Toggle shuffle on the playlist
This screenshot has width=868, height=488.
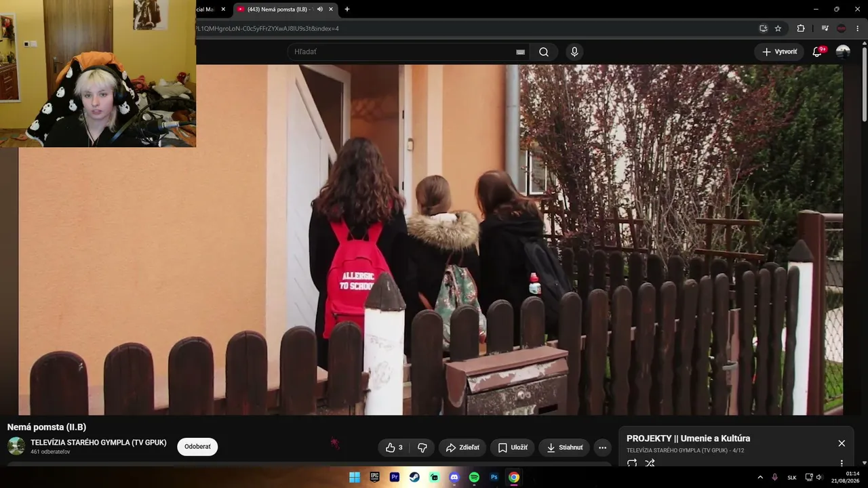pyautogui.click(x=650, y=463)
